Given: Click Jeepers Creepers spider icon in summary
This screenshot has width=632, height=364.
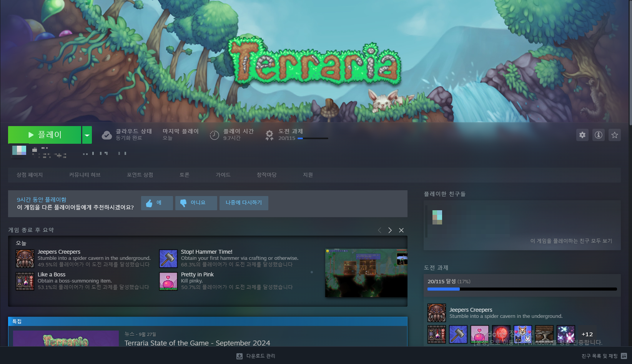Looking at the screenshot, I should coord(25,259).
